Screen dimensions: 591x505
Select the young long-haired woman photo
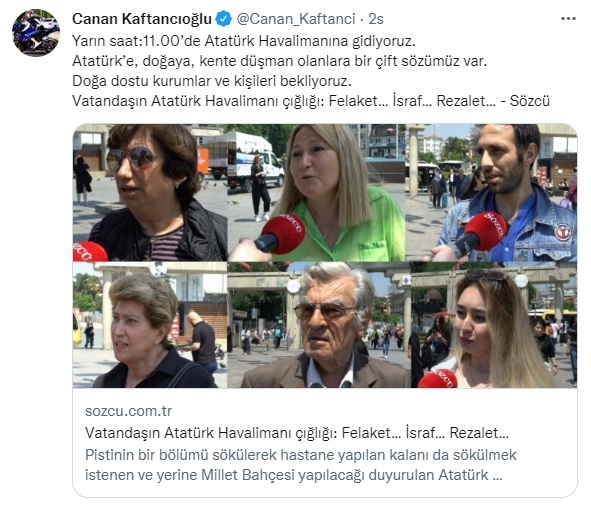[494, 325]
